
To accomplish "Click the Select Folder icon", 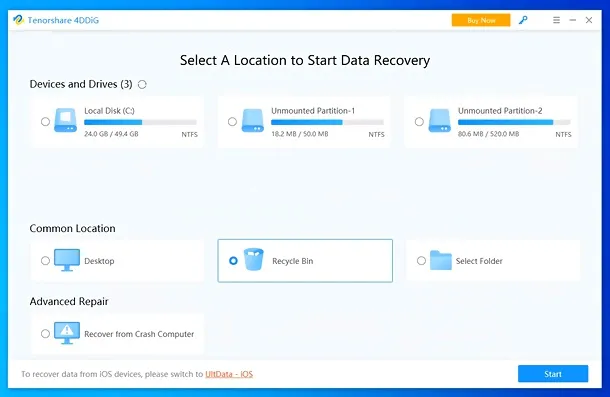I will pos(441,260).
